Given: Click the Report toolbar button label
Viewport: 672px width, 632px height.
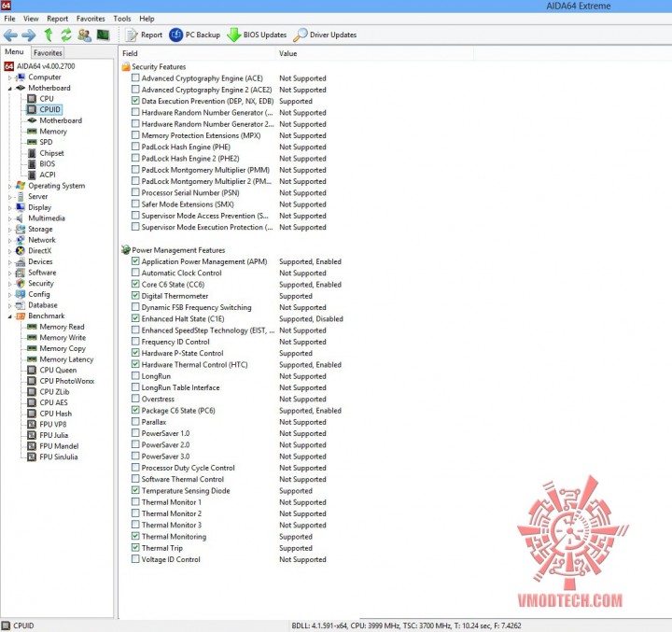Looking at the screenshot, I should (152, 35).
